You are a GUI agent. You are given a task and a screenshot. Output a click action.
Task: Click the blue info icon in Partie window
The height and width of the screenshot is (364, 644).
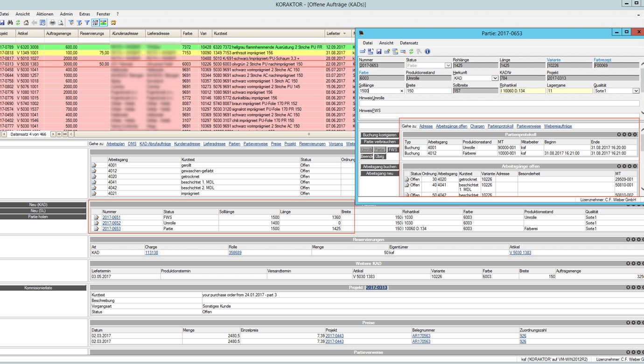(x=427, y=51)
